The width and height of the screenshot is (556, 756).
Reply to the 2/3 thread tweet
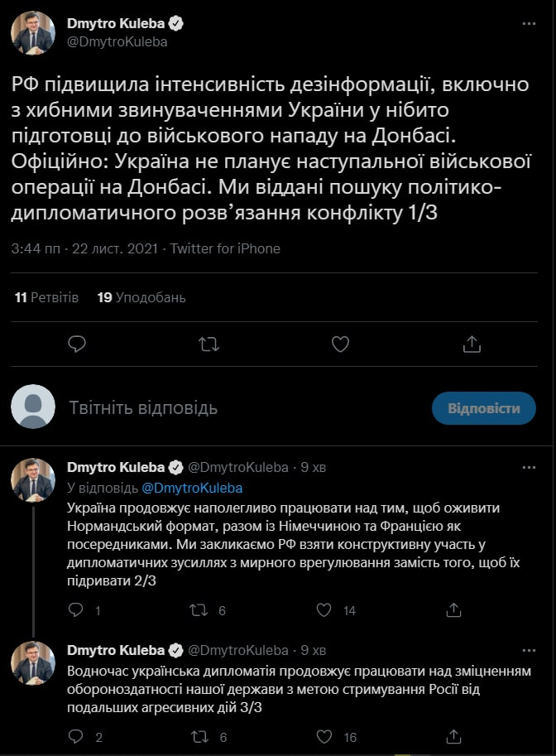75,610
